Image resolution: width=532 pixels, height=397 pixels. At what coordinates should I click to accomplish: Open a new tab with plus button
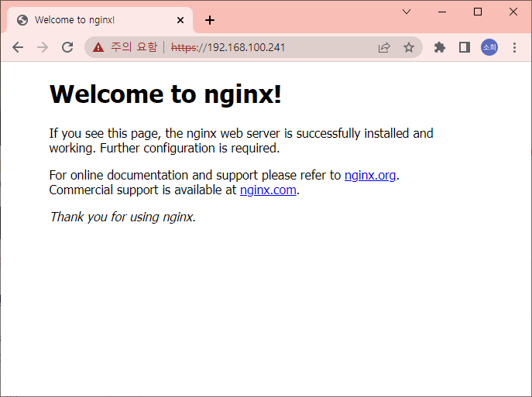210,20
